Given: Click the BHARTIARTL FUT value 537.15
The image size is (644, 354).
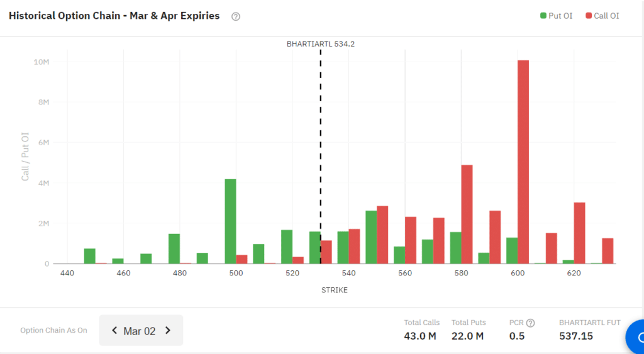Looking at the screenshot, I should 576,336.
